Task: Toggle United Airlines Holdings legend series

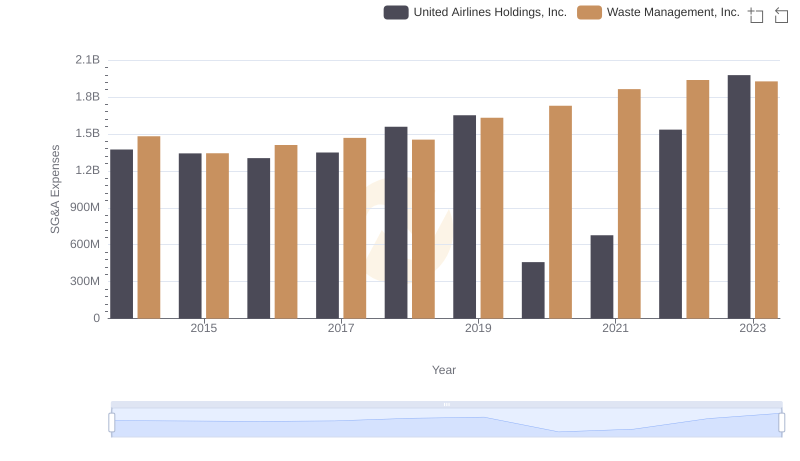Action: [475, 12]
